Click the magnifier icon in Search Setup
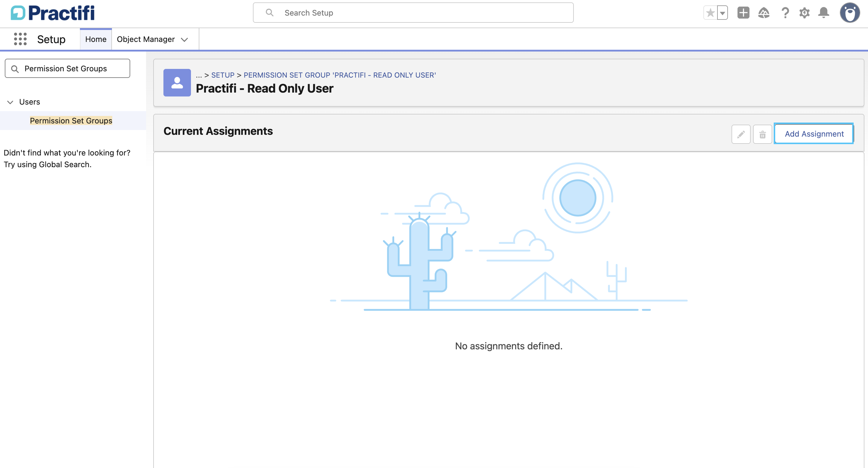This screenshot has height=468, width=868. point(270,13)
